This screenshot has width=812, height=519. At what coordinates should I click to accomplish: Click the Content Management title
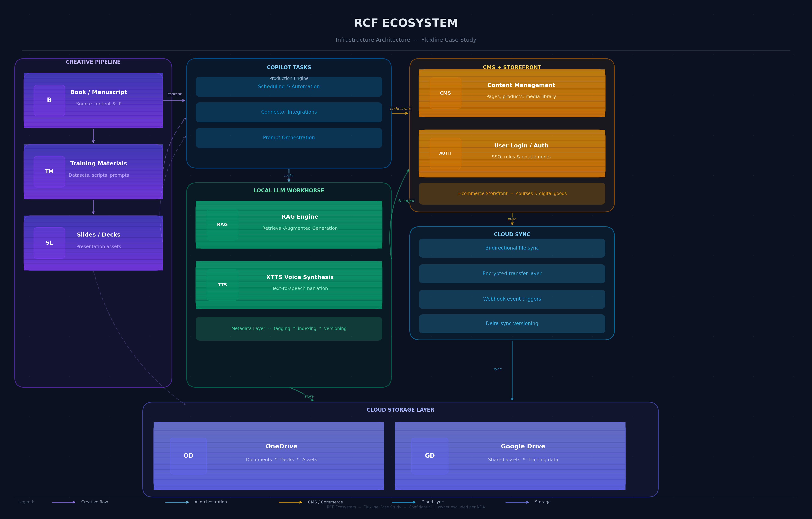pyautogui.click(x=521, y=86)
